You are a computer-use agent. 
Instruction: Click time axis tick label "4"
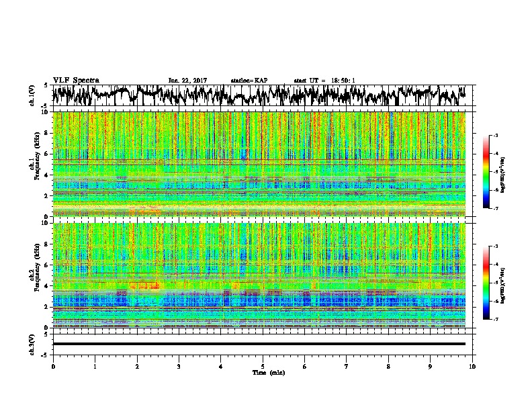click(x=221, y=367)
